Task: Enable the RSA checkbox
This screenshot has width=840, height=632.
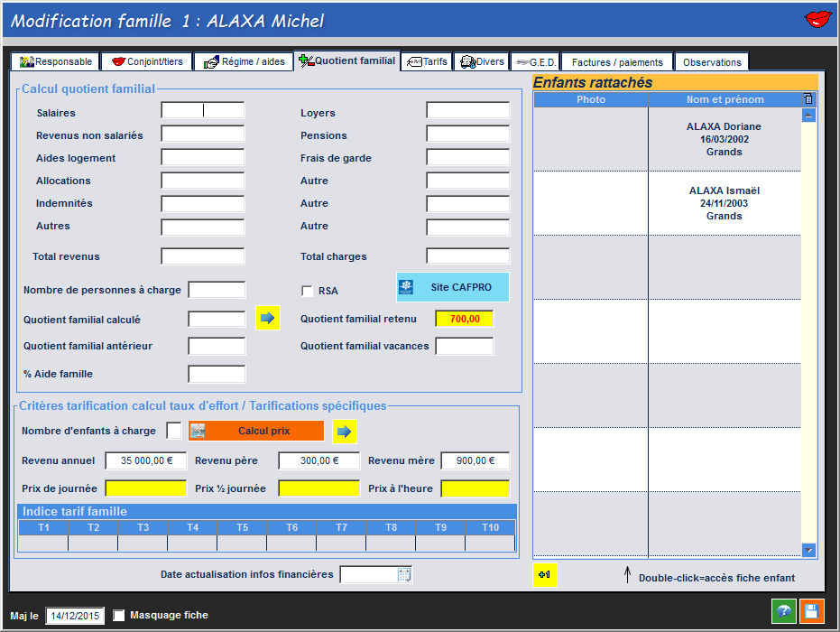Action: pyautogui.click(x=307, y=291)
